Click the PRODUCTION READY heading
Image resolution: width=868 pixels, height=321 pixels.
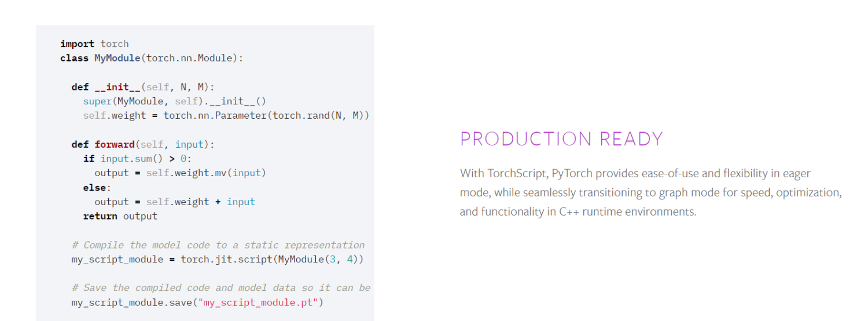(561, 139)
